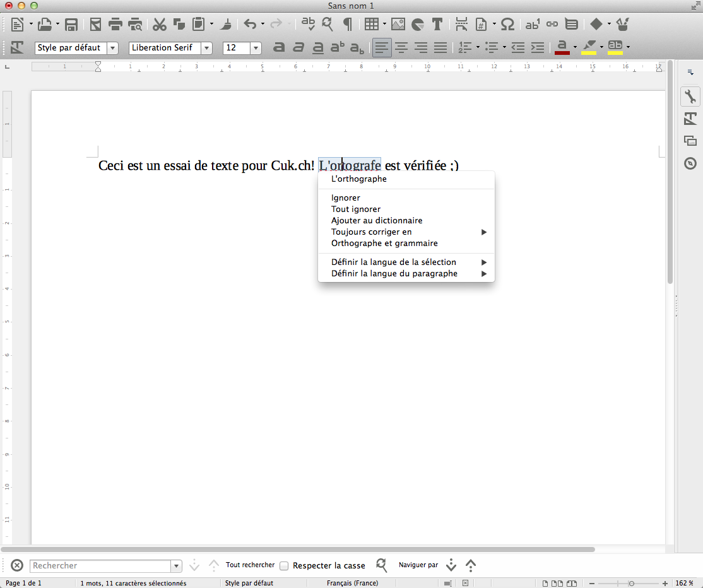Paste from clipboard icon
Screen dimensions: 703x588
coord(198,24)
